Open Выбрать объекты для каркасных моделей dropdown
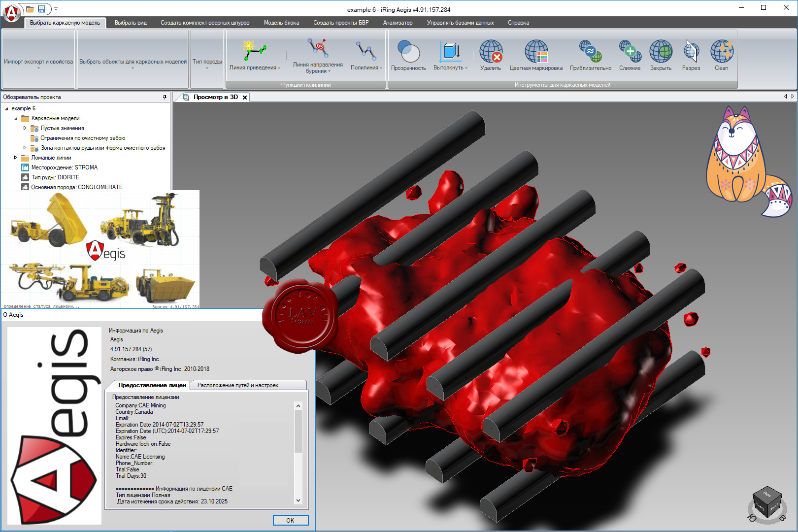798x532 pixels. click(133, 59)
